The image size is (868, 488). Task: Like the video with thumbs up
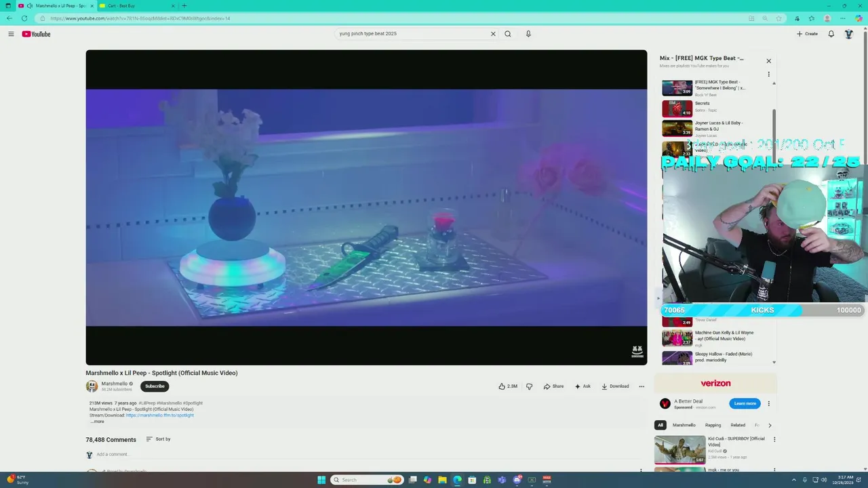[508, 386]
